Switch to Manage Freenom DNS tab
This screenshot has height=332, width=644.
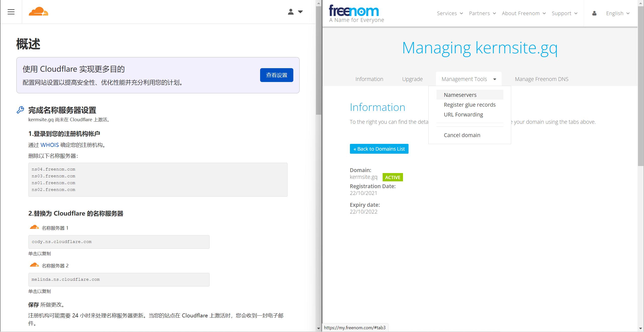click(541, 79)
